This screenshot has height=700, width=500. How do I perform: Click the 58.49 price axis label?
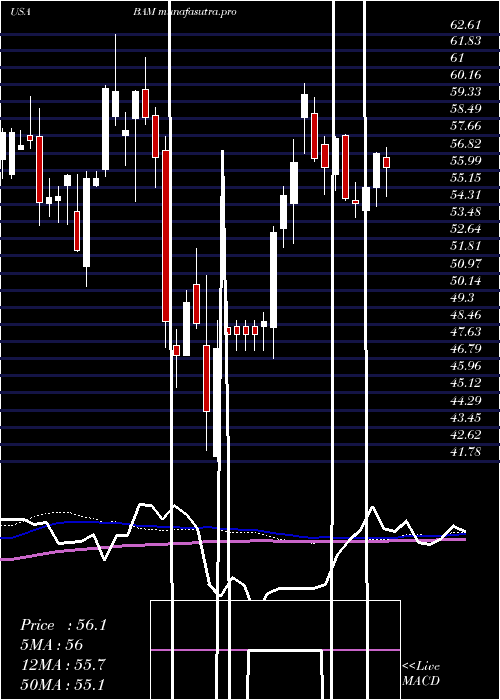point(465,109)
